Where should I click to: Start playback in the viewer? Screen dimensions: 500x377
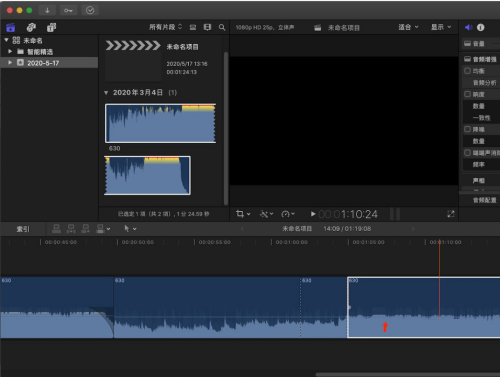[313, 214]
